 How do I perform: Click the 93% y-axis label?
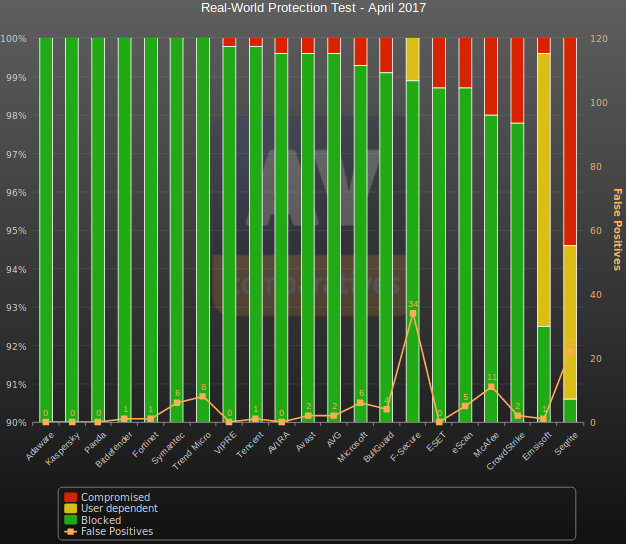[16, 308]
